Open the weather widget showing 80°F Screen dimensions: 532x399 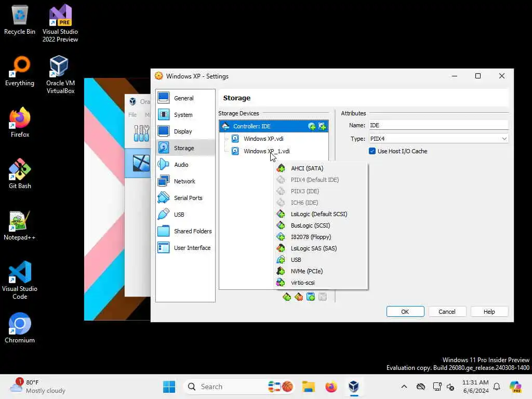click(37, 387)
